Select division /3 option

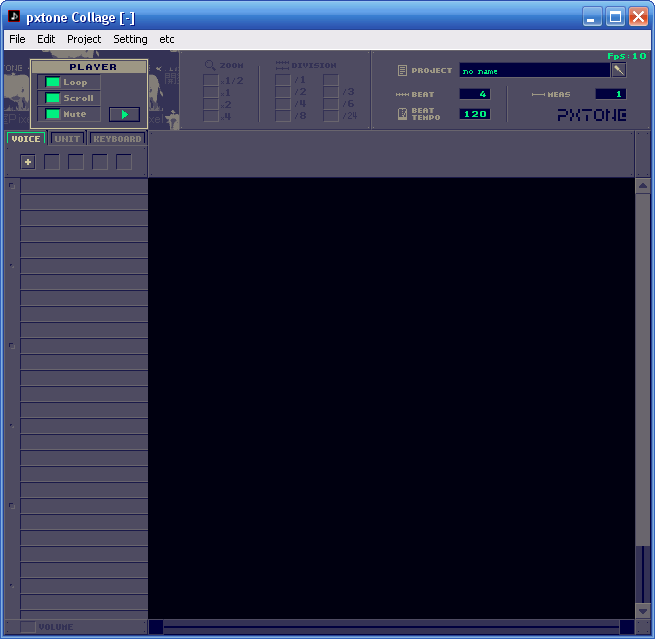click(330, 92)
